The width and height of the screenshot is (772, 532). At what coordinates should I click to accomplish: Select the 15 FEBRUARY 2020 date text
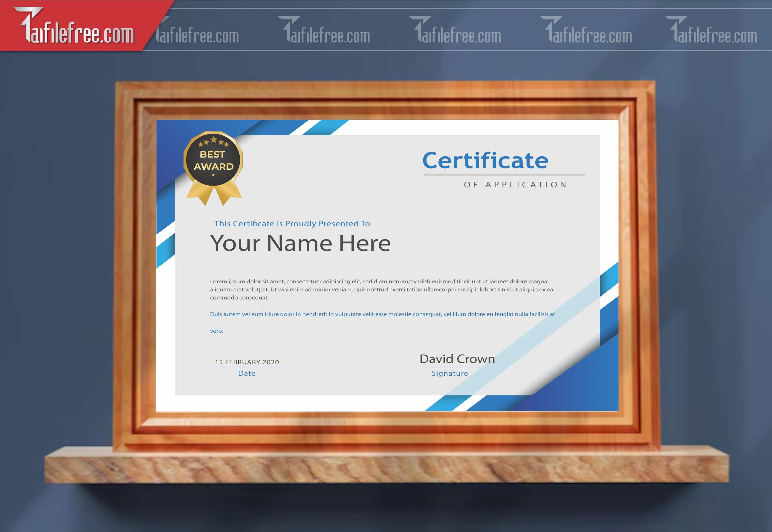pyautogui.click(x=247, y=362)
